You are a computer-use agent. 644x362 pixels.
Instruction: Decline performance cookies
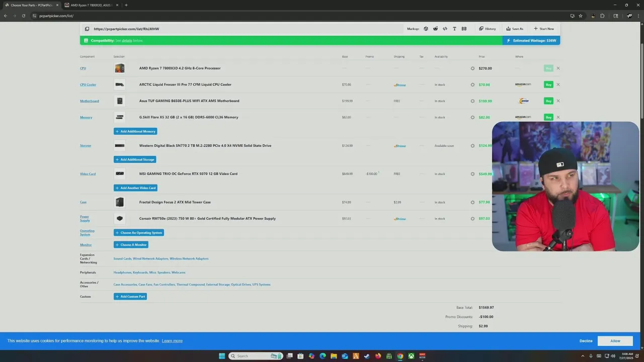pos(586,341)
